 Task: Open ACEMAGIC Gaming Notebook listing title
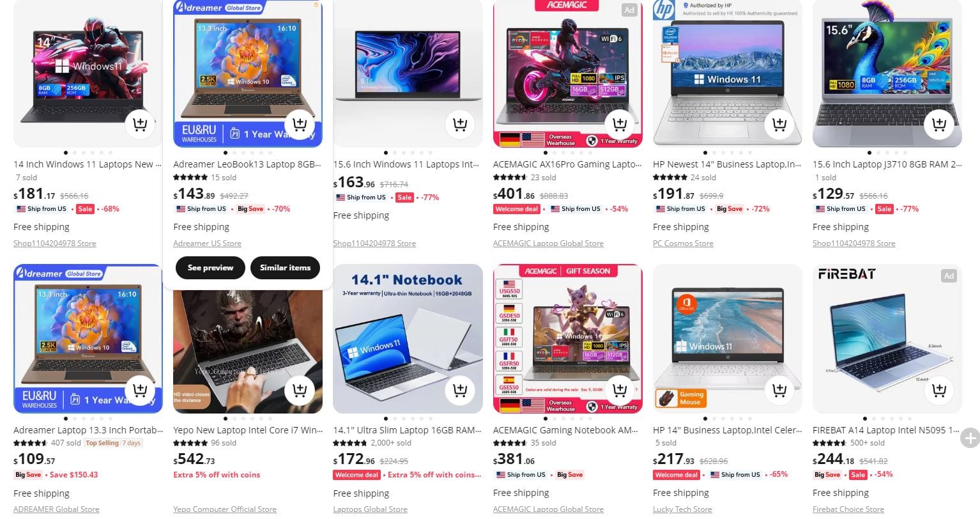(565, 430)
